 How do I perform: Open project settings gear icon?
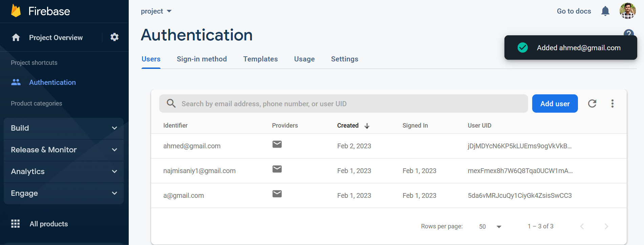coord(115,37)
